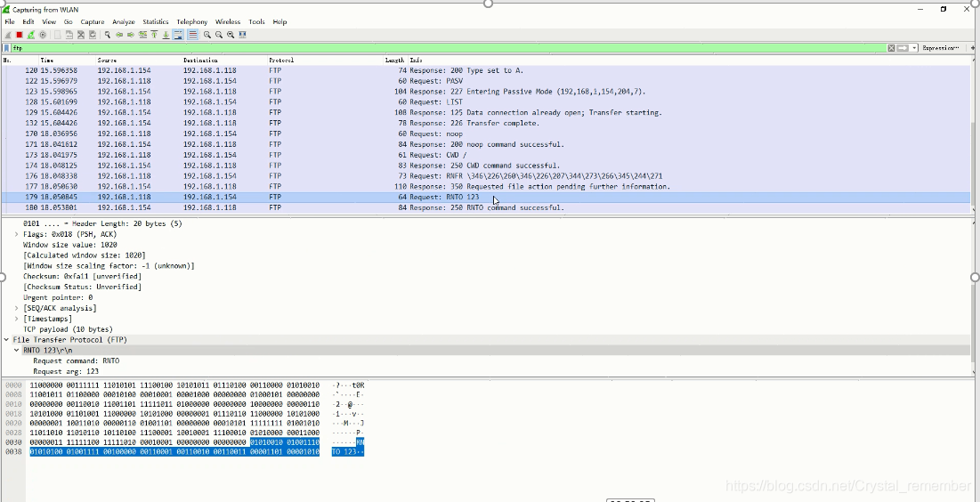
Task: Click the Go to specified packet icon
Action: [142, 35]
